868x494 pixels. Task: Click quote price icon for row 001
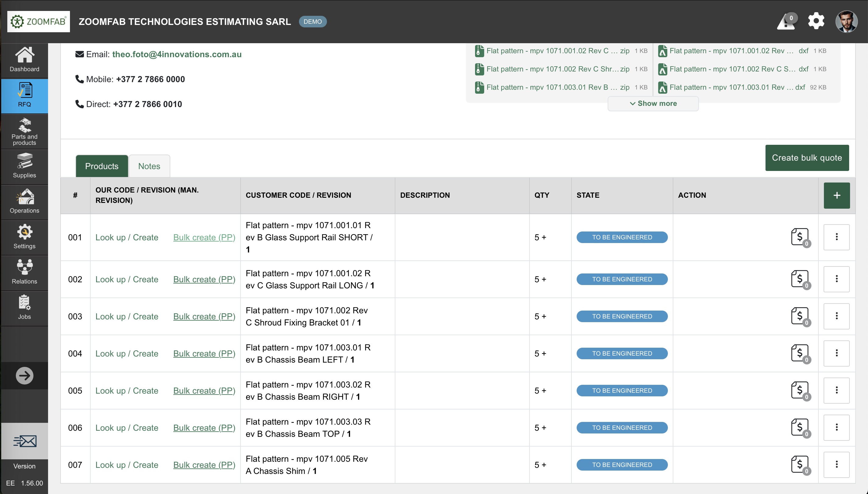tap(800, 237)
